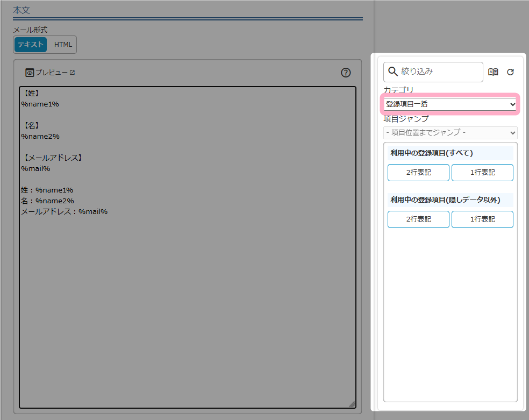Click 1行表記 under 利用中の登録項目(すべて)
The image size is (529, 420).
pyautogui.click(x=482, y=173)
